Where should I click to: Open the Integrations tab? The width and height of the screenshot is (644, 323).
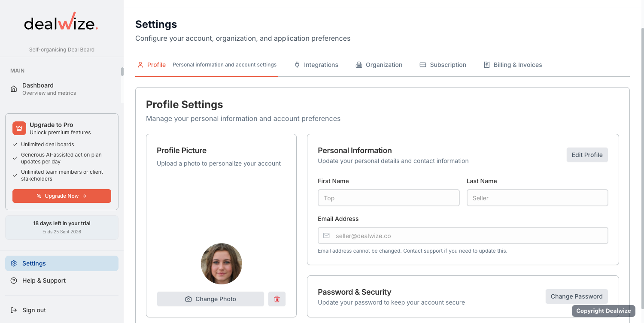click(316, 65)
